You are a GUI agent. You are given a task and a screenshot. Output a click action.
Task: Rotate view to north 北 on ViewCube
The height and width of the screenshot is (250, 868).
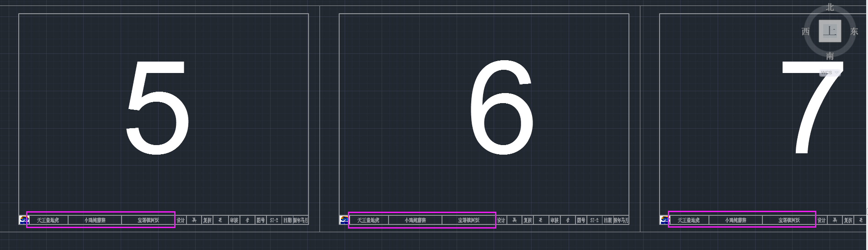pyautogui.click(x=830, y=7)
